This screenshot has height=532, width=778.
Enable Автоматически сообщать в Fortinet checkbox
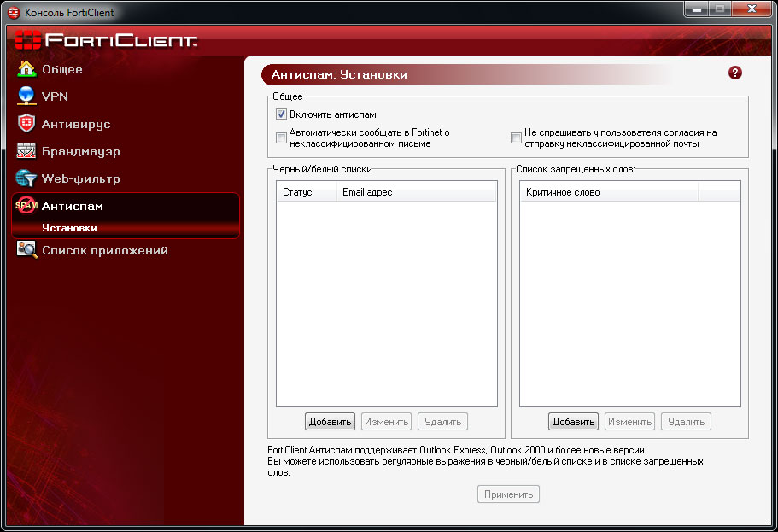[x=281, y=137]
